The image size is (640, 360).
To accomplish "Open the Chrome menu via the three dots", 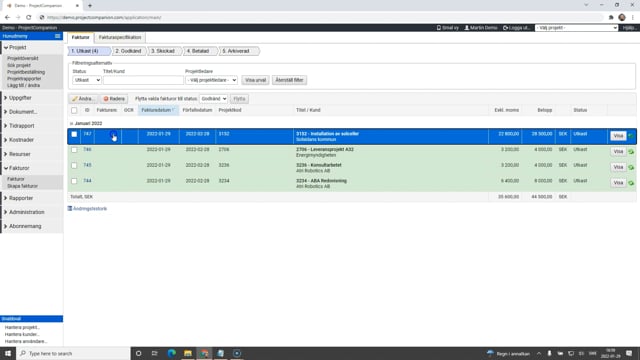I will click(633, 17).
